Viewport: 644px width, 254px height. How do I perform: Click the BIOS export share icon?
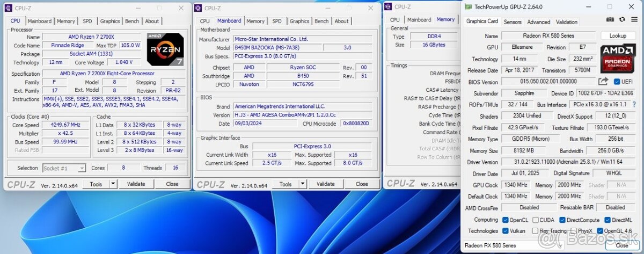[603, 82]
